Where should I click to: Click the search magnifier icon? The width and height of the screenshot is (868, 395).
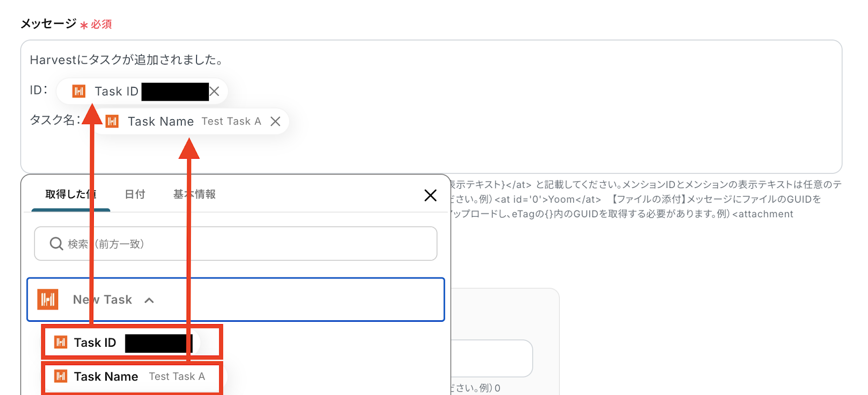[56, 244]
